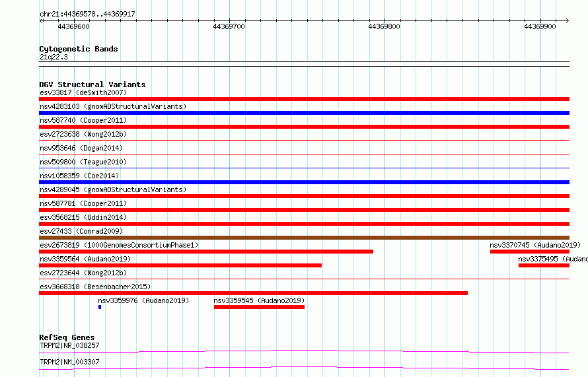Select the esv2723644 (Wong2012b) entry
Viewport: 588px width, 377px height.
pyautogui.click(x=83, y=273)
